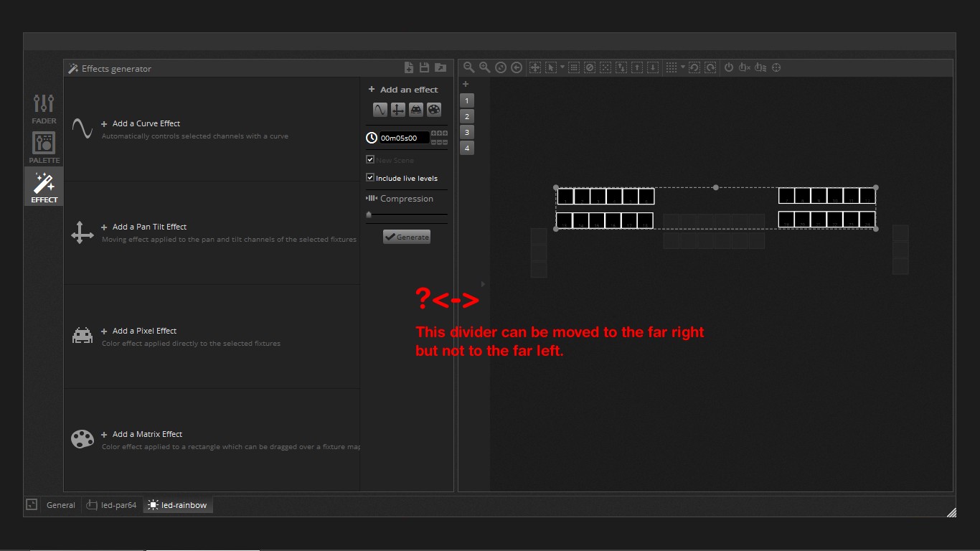Click the up-down arrows invert icon
The height and width of the screenshot is (551, 980).
tap(621, 67)
